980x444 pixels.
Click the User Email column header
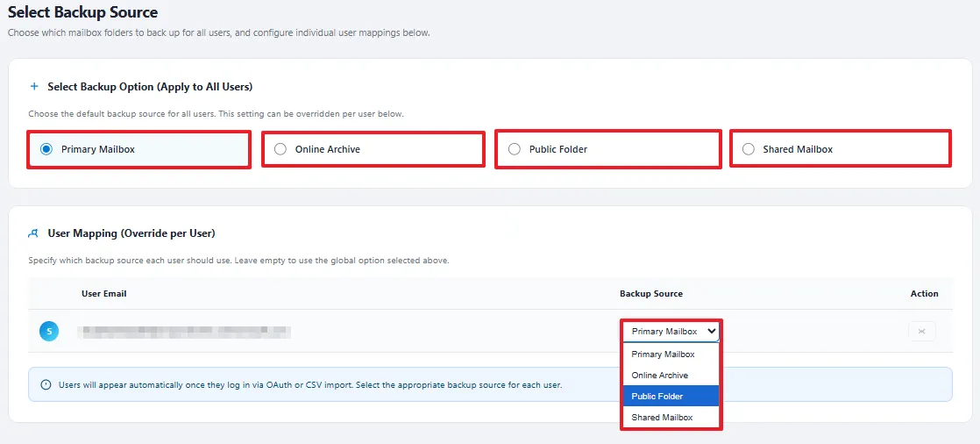point(104,294)
